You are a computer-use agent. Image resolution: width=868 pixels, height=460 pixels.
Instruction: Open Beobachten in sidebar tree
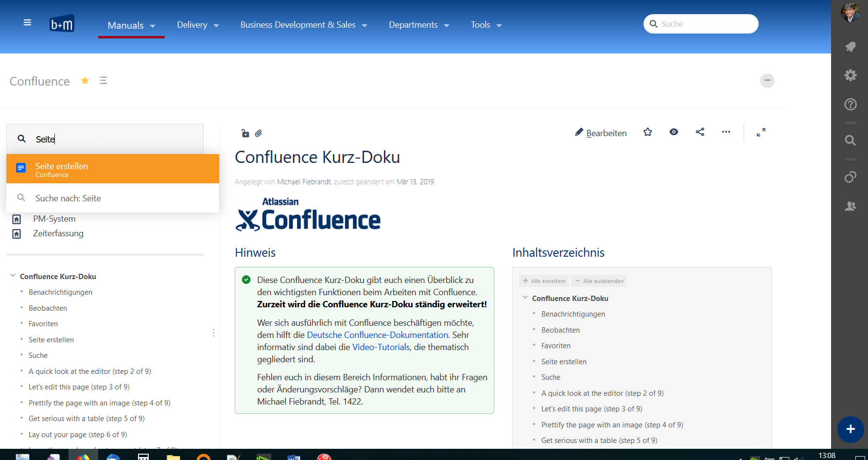pos(48,308)
